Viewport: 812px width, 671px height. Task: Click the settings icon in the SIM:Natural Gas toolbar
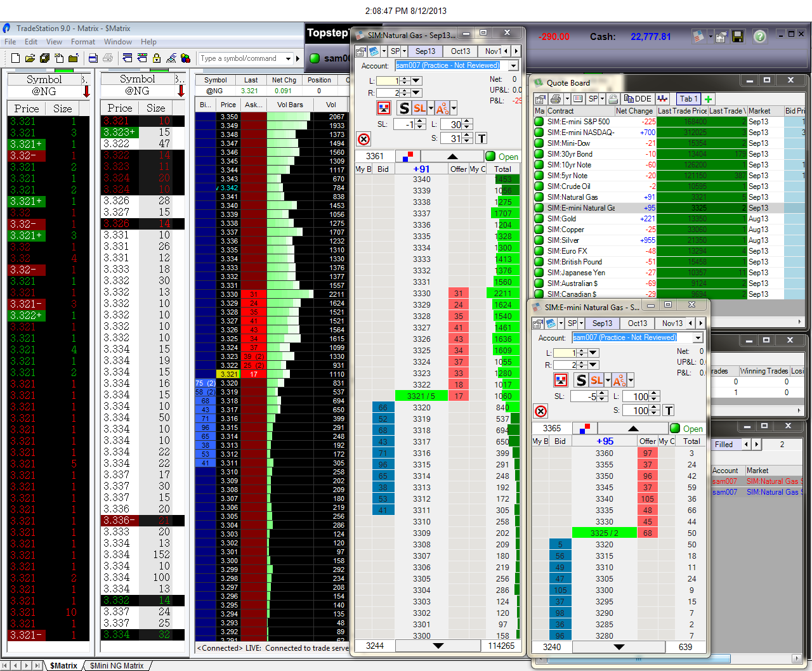click(360, 51)
